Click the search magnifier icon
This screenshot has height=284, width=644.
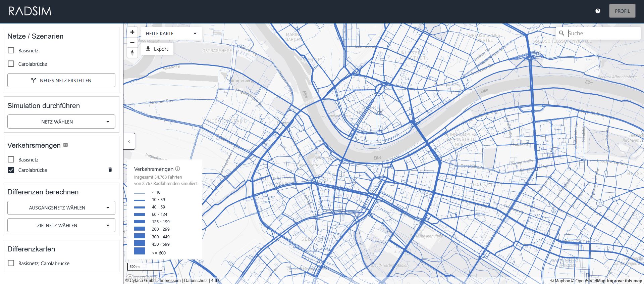pos(561,33)
